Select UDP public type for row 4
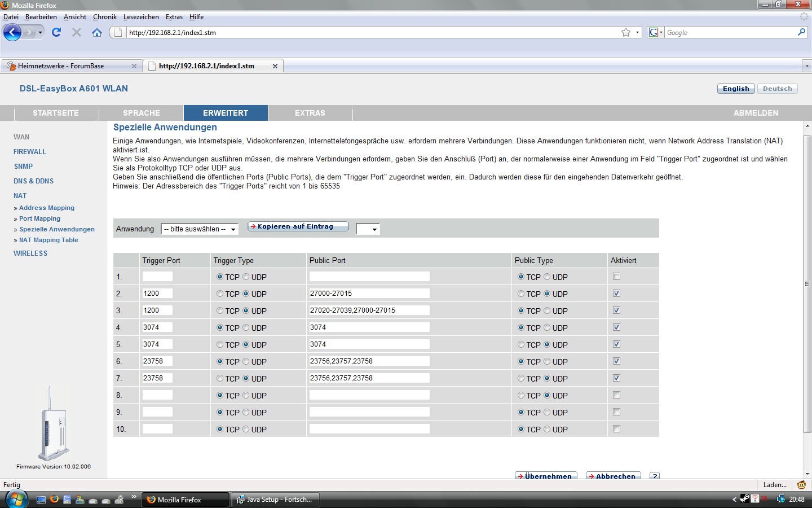 (x=547, y=327)
